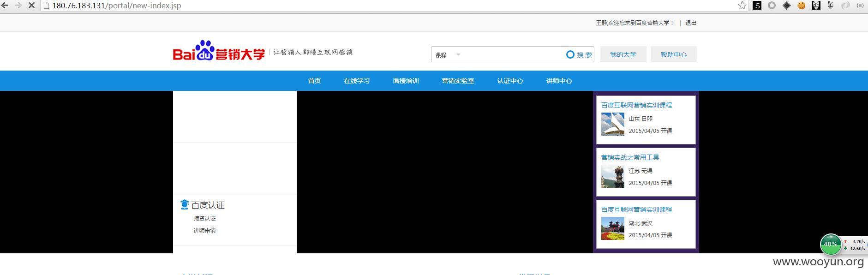868x275 pixels.
Task: Focus the course search text field
Action: pos(513,54)
